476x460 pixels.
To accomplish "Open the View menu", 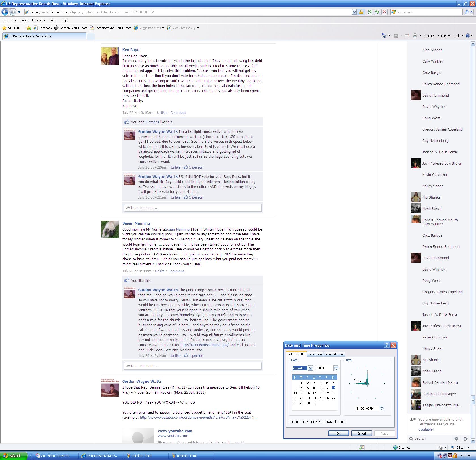I will tap(24, 20).
